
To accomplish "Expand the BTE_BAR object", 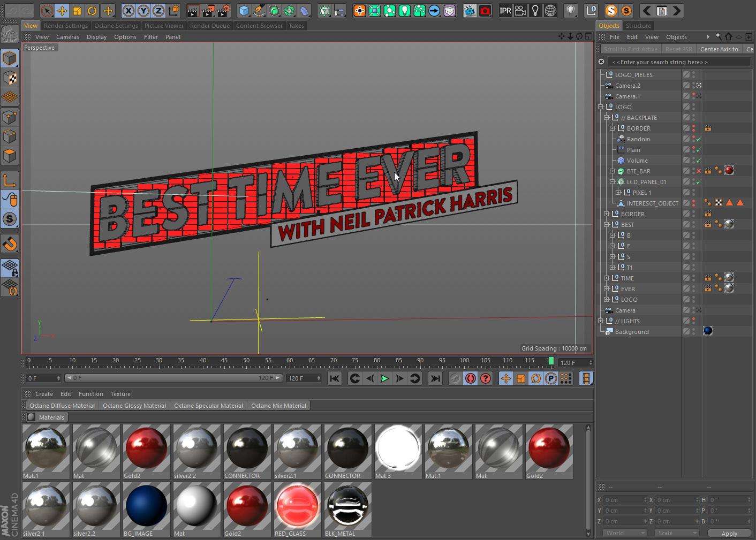I will 613,171.
